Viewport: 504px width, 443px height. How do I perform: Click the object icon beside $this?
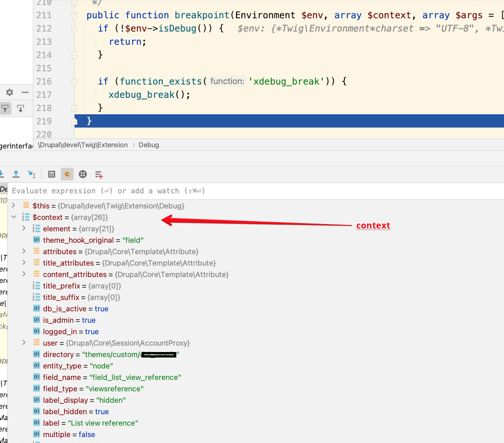tap(26, 205)
